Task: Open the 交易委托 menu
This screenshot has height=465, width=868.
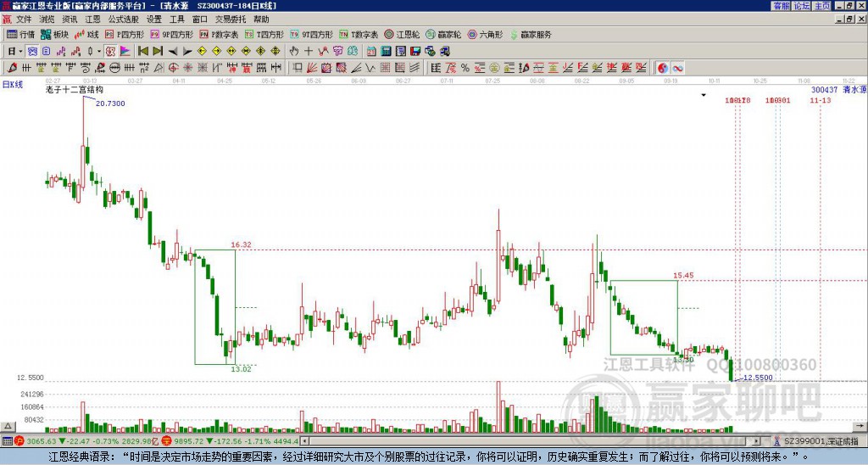Action: tap(231, 20)
